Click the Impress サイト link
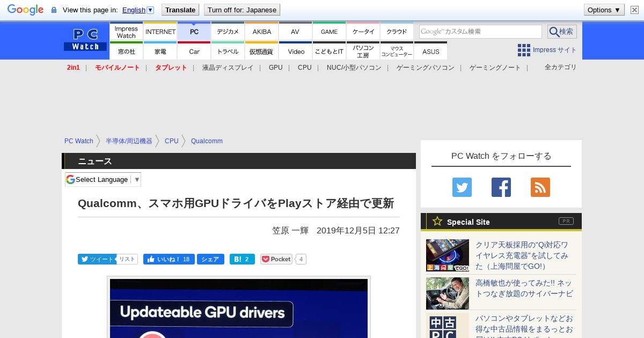Image resolution: width=644 pixels, height=338 pixels. [x=554, y=50]
